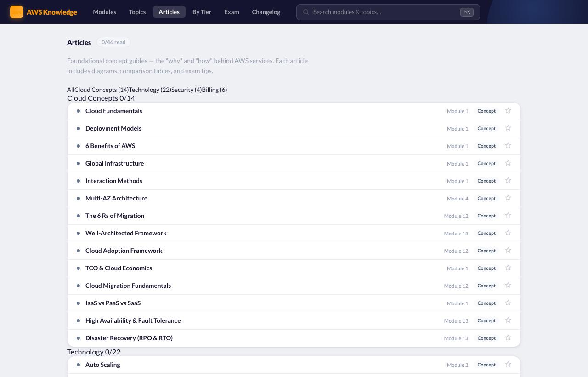The height and width of the screenshot is (377, 588).
Task: Star the Global Infrastructure article
Action: click(508, 163)
